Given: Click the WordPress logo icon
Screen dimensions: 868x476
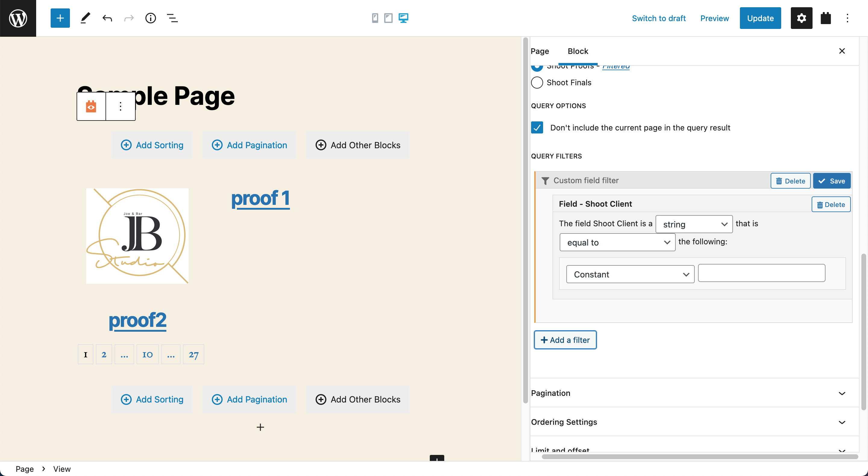Looking at the screenshot, I should [18, 18].
